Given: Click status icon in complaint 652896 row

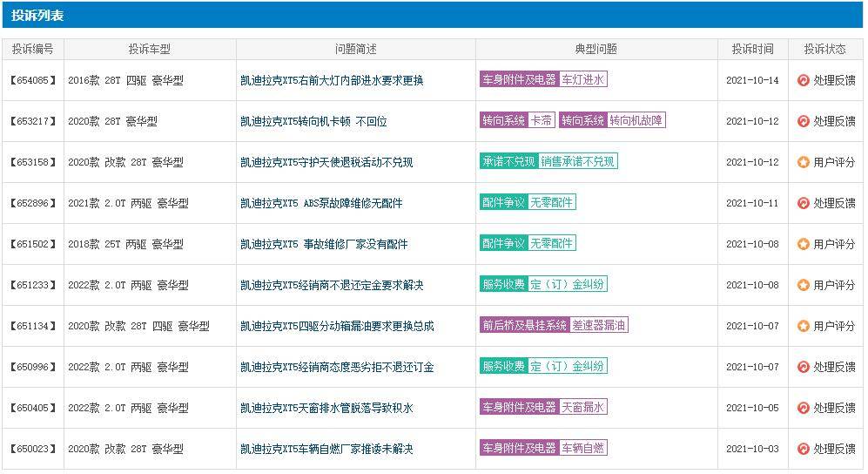Looking at the screenshot, I should pos(803,203).
